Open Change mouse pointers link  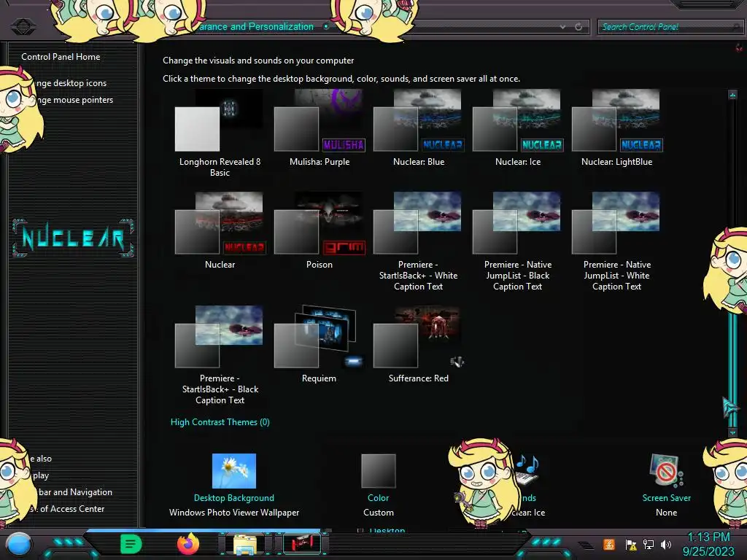click(x=75, y=99)
